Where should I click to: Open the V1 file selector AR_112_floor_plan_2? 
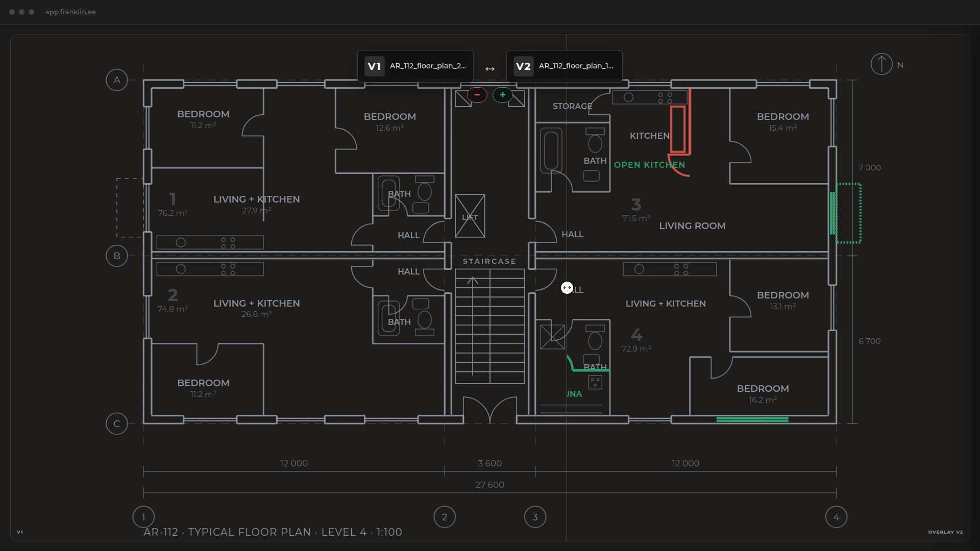pos(415,66)
